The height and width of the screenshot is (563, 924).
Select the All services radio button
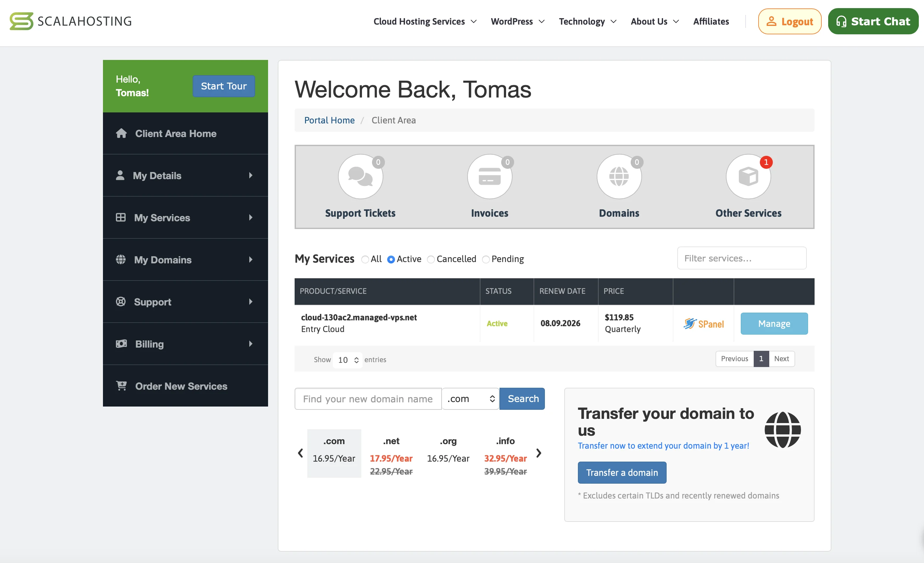pyautogui.click(x=365, y=259)
